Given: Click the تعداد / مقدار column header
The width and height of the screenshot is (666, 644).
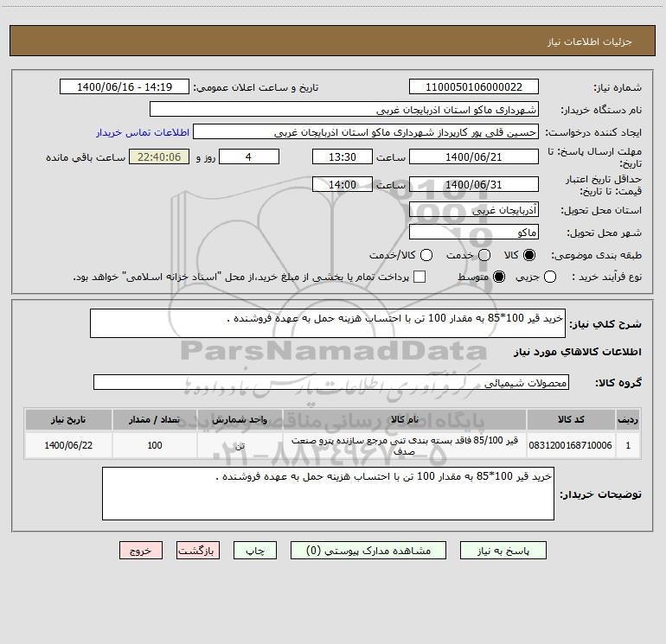Looking at the screenshot, I should pyautogui.click(x=155, y=419).
